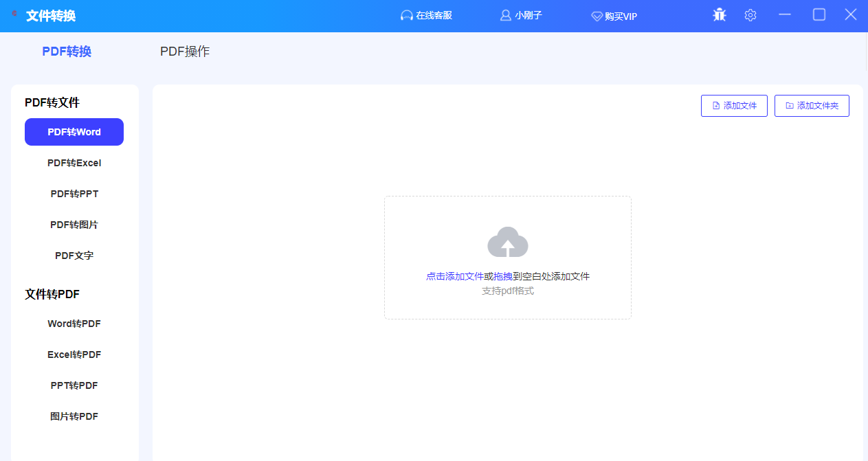Click the bug feedback icon
Viewport: 868px width, 461px height.
(x=720, y=14)
